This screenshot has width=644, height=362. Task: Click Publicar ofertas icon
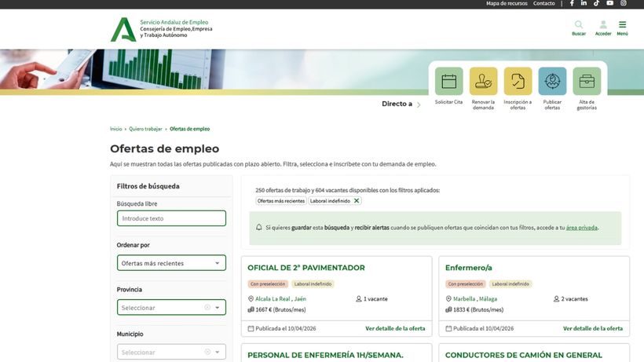(552, 81)
